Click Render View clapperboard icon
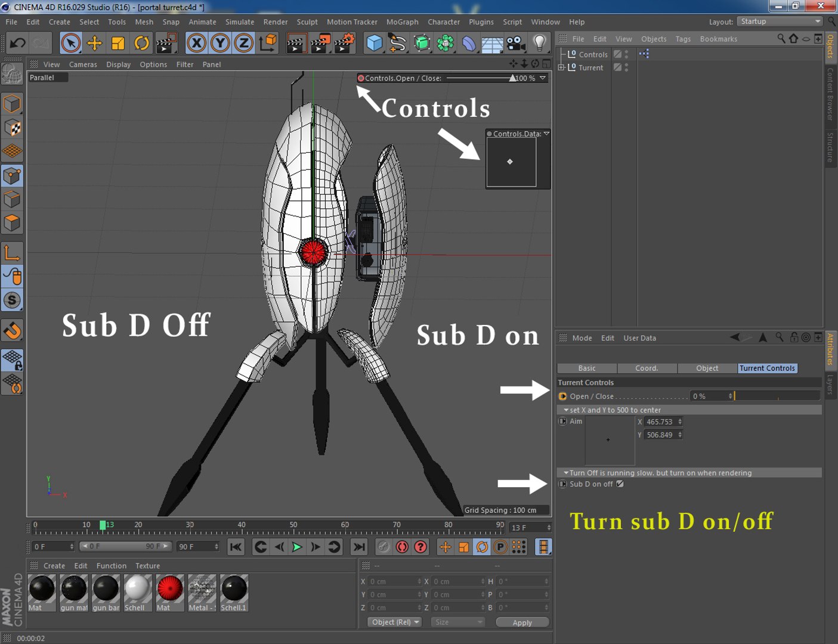The image size is (838, 644). tap(296, 43)
